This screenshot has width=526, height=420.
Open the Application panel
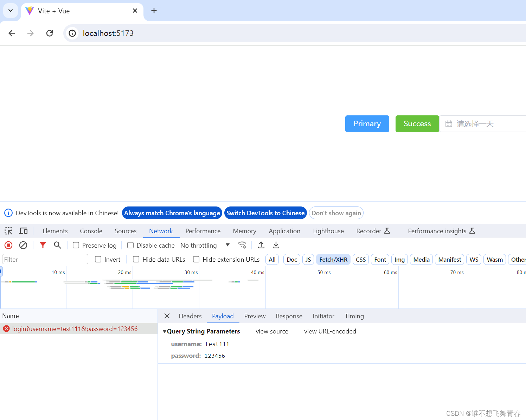click(x=284, y=231)
